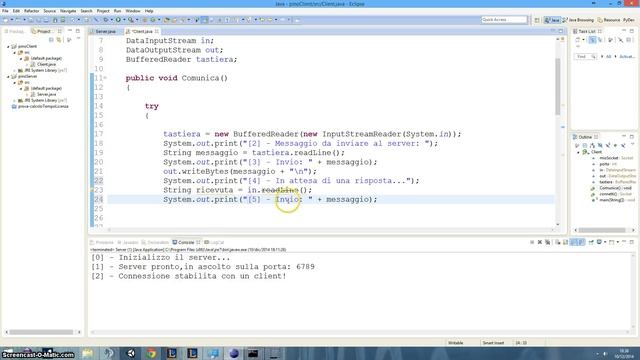Screen dimensions: 640x360
Task: Open the Window menu
Action: pyautogui.click(x=133, y=11)
